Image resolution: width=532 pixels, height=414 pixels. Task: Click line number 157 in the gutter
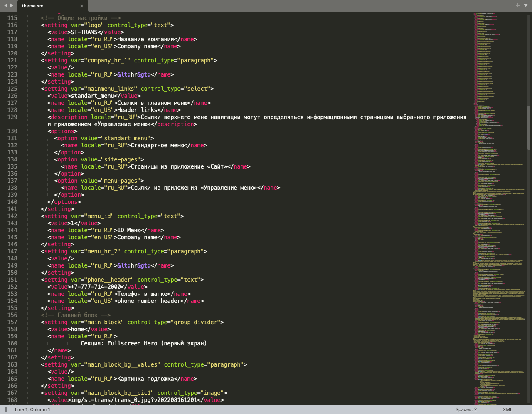pyautogui.click(x=12, y=322)
